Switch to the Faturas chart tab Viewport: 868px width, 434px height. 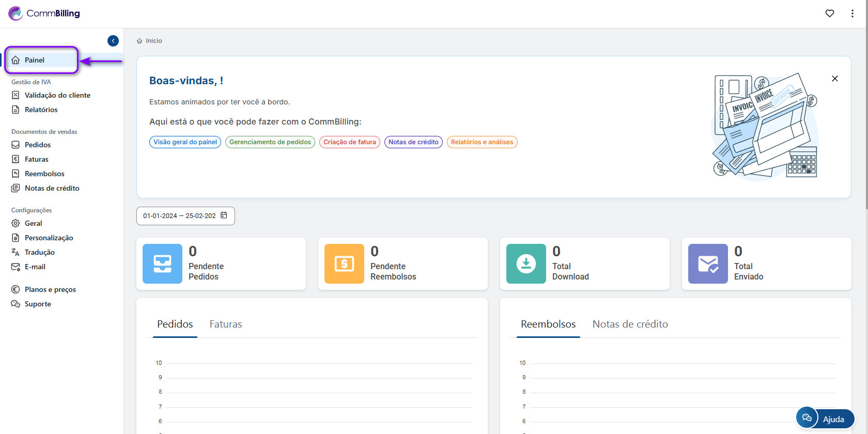[226, 324]
